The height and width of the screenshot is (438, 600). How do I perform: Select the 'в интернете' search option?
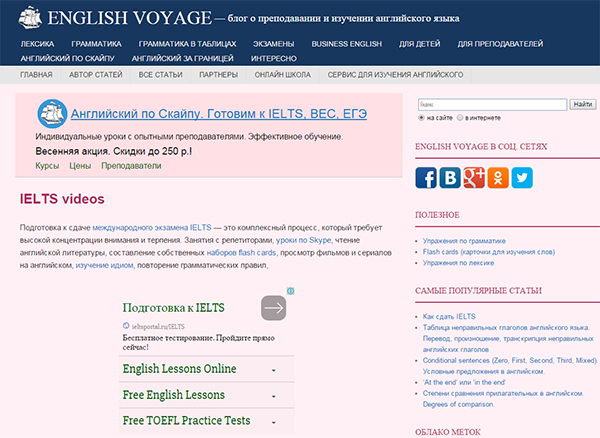point(460,117)
